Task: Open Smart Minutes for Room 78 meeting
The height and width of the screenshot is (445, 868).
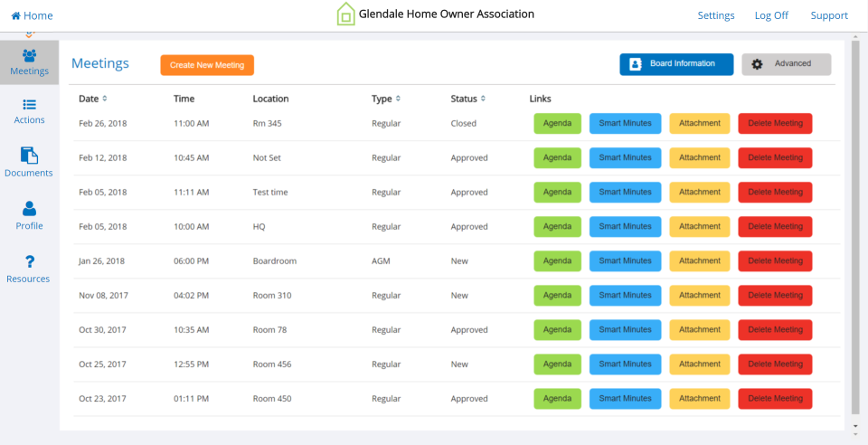Action: pyautogui.click(x=625, y=329)
